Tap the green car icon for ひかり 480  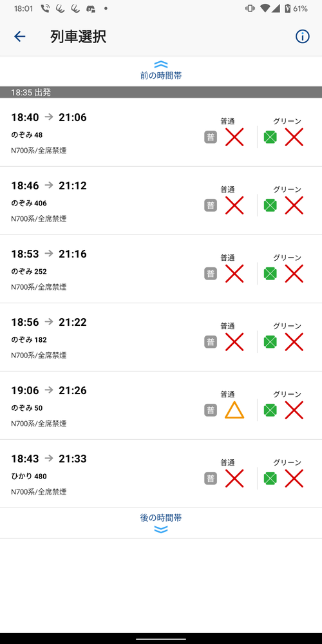270,478
